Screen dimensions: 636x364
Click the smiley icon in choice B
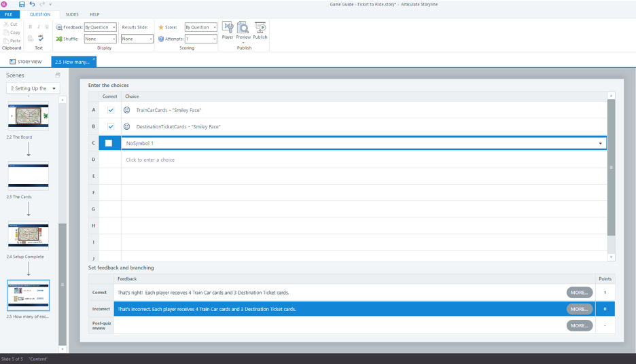coord(127,126)
